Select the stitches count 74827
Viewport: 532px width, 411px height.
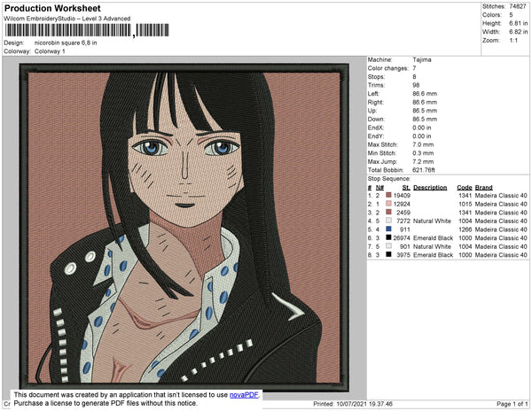(518, 6)
